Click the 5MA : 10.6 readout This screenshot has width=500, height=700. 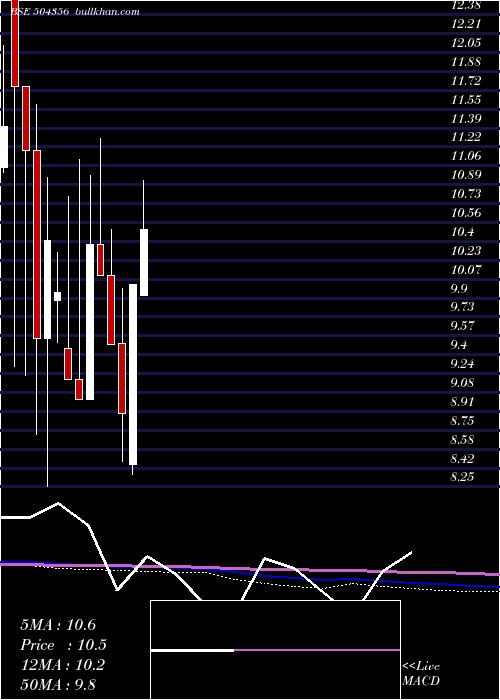[x=58, y=625]
